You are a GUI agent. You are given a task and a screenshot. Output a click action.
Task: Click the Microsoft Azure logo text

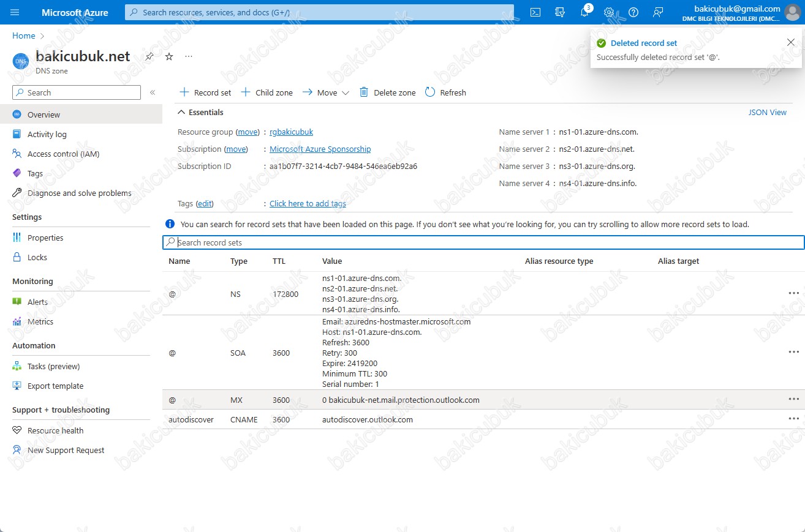click(75, 12)
